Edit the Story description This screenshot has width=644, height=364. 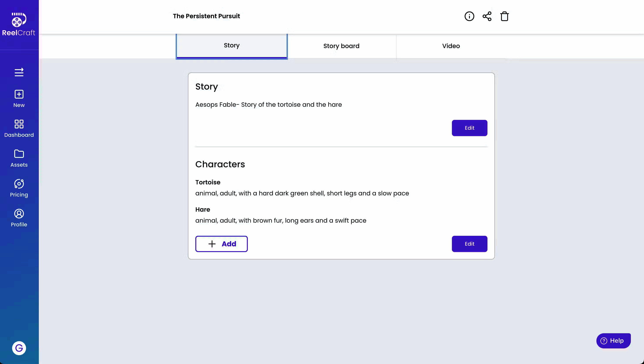pyautogui.click(x=469, y=128)
